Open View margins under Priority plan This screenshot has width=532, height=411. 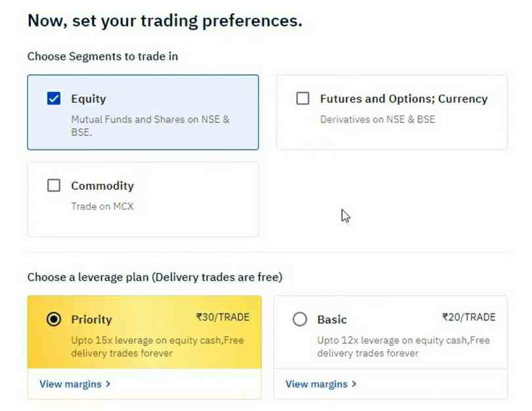coord(71,383)
